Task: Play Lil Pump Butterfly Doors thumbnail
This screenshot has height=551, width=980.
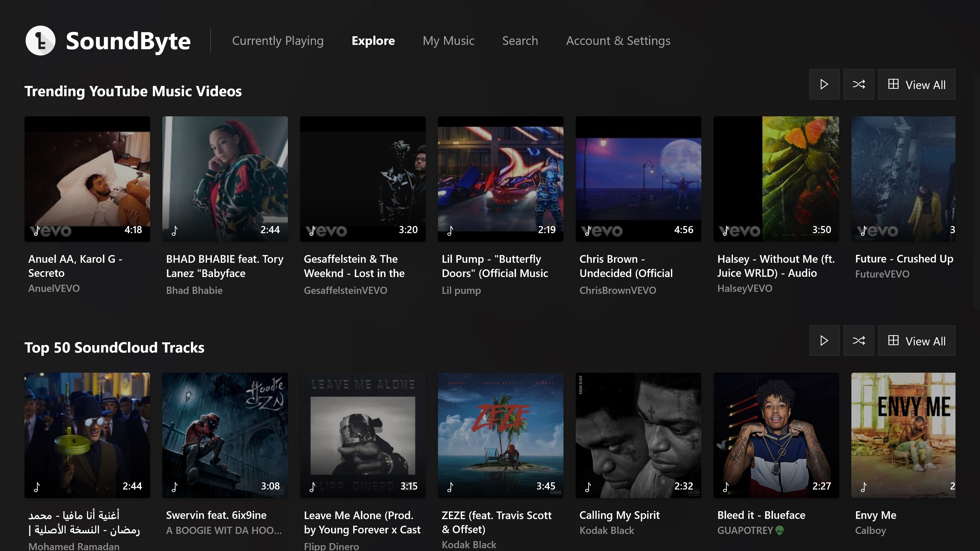Action: point(500,179)
